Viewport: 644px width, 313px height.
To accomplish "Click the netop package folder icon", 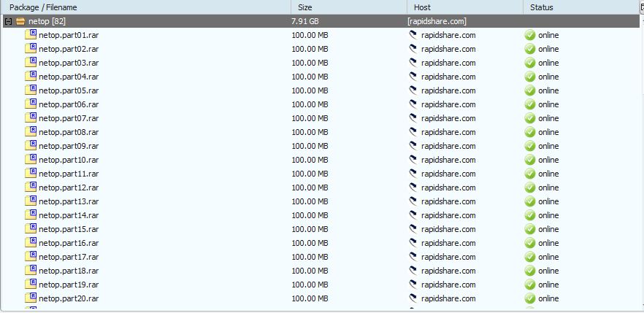I will pyautogui.click(x=20, y=21).
